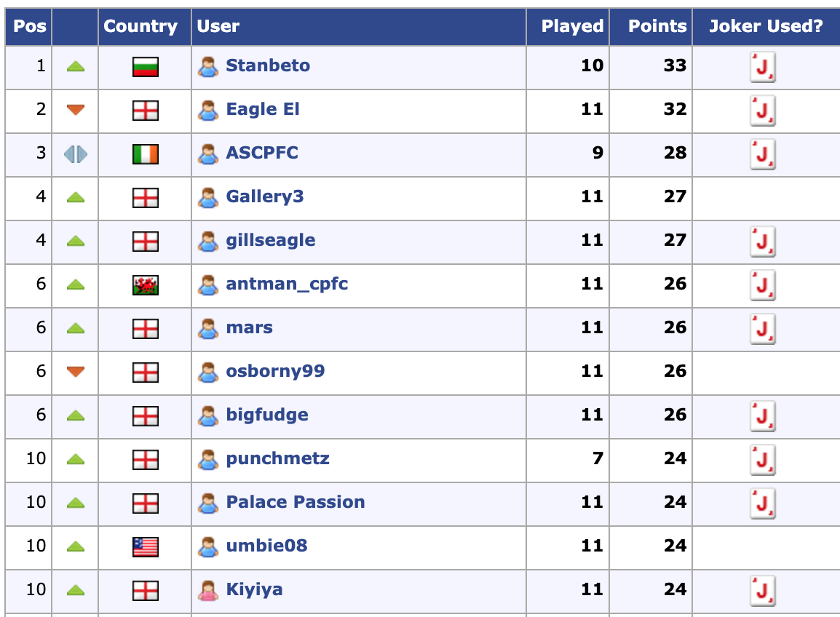The width and height of the screenshot is (840, 617).
Task: Click the no-change arrows icon for ASCPFC
Action: tap(76, 154)
